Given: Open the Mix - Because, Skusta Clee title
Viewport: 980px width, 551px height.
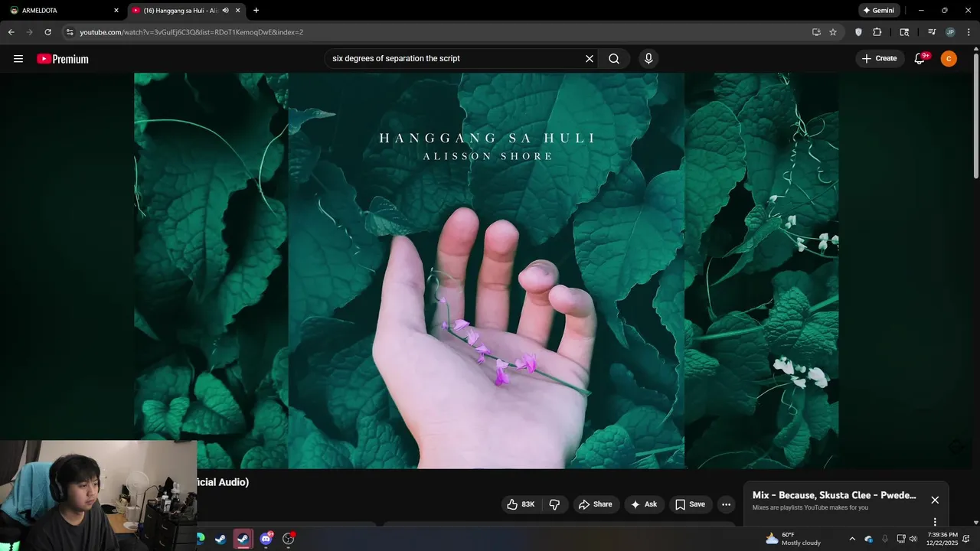Looking at the screenshot, I should [834, 495].
